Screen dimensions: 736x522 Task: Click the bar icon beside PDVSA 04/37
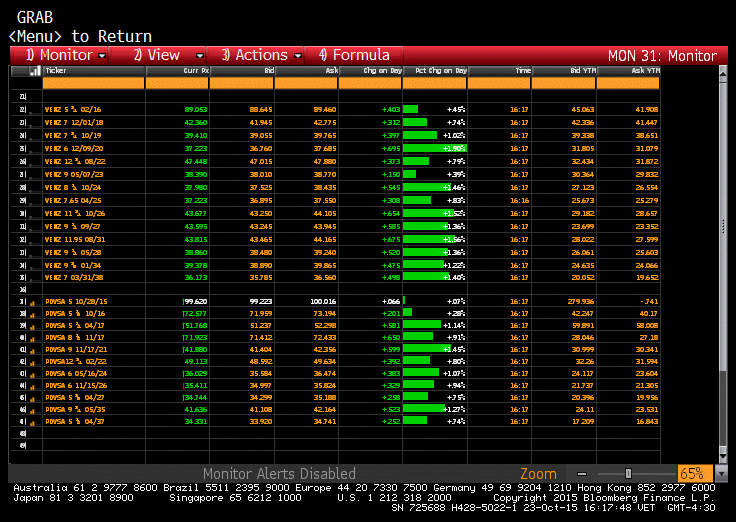tap(32, 423)
